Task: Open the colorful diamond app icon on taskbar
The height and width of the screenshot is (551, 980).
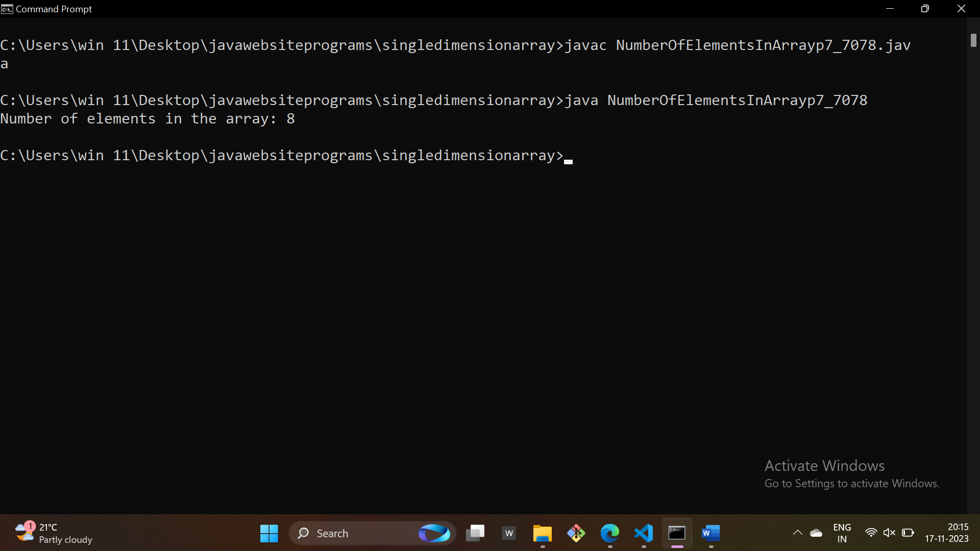Action: 576,533
